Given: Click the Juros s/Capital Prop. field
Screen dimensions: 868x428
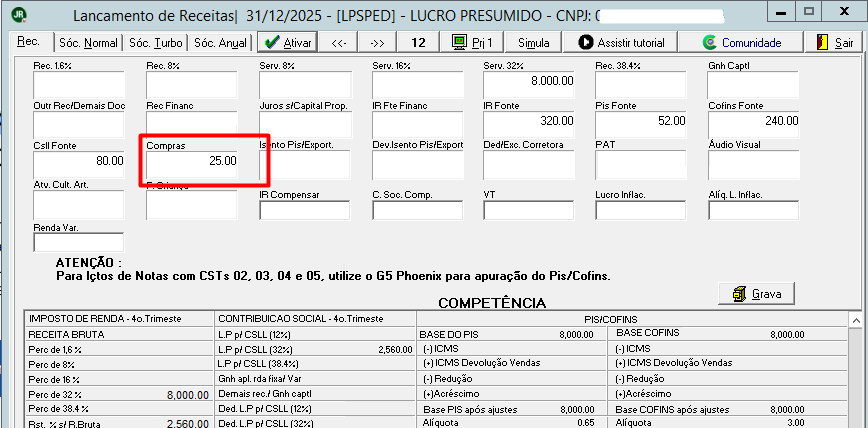Looking at the screenshot, I should (305, 125).
